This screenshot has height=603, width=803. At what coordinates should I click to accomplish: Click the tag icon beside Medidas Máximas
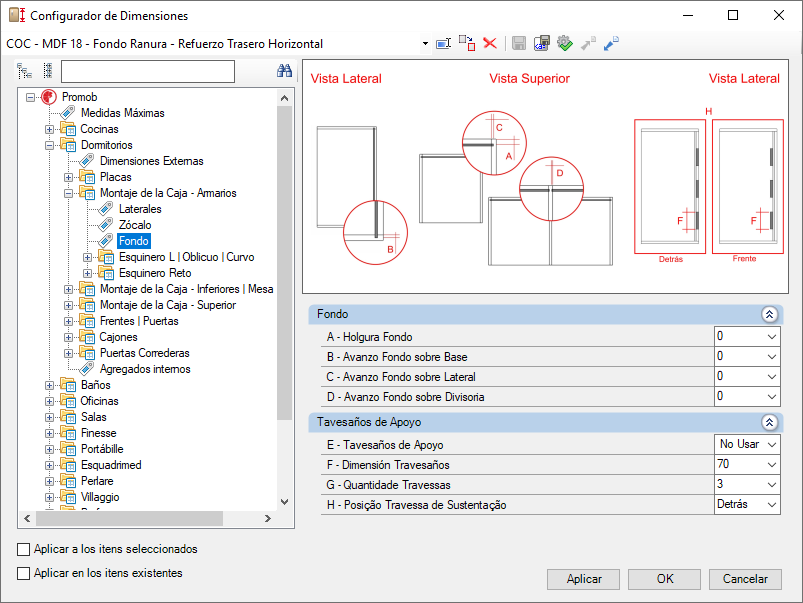coord(68,112)
